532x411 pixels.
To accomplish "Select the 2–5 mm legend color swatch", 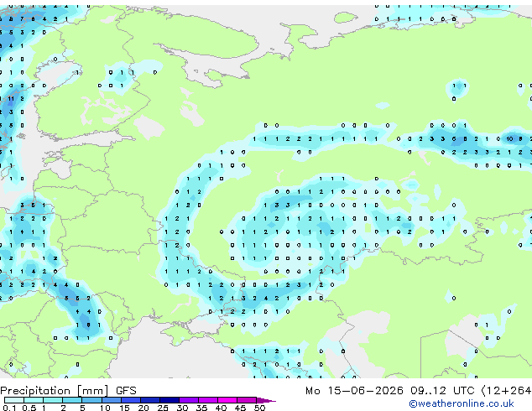I will point(72,400).
